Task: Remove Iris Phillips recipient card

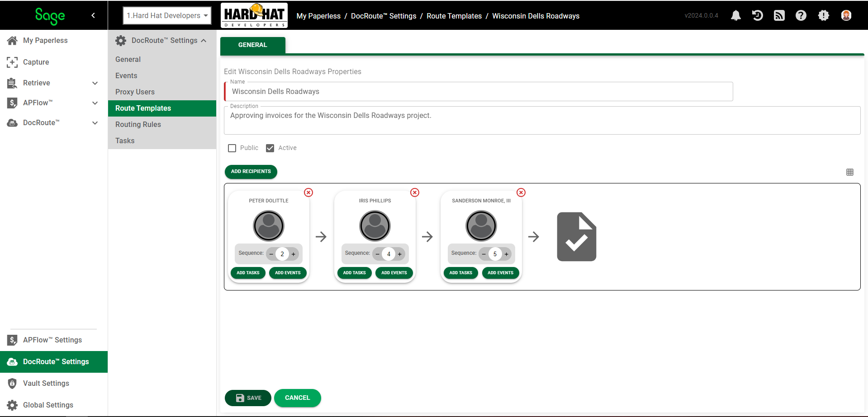Action: coord(415,192)
